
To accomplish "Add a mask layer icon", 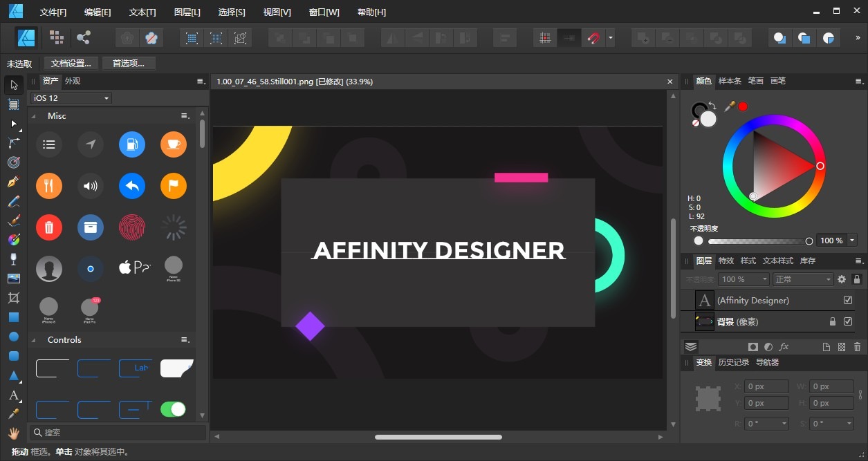I will pos(753,347).
